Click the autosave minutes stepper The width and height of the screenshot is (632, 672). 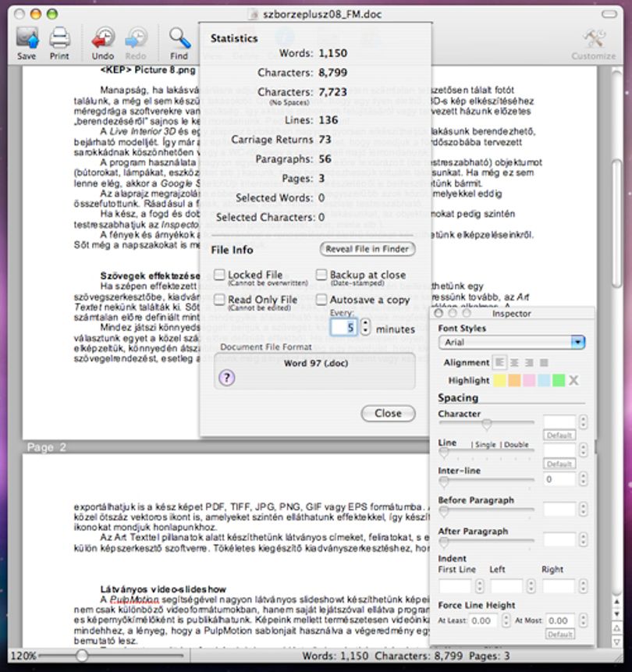pos(365,328)
